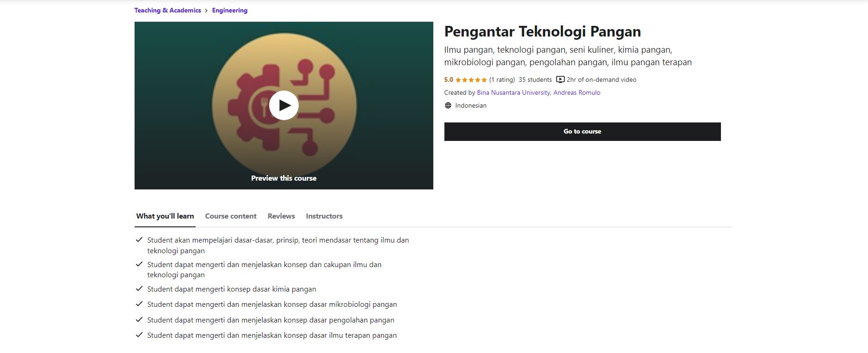Click the on-demand video icon
Screen dimensions: 868x353
[560, 79]
